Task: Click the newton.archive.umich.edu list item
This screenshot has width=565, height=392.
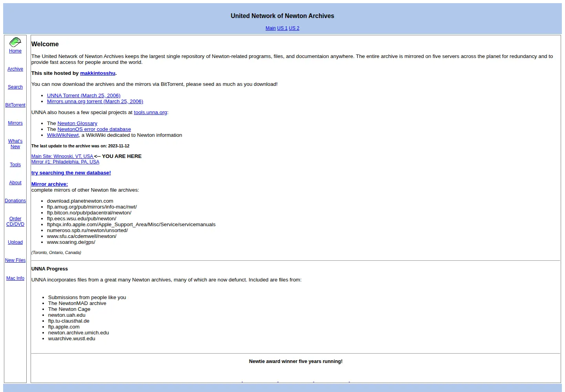Action: pyautogui.click(x=78, y=333)
